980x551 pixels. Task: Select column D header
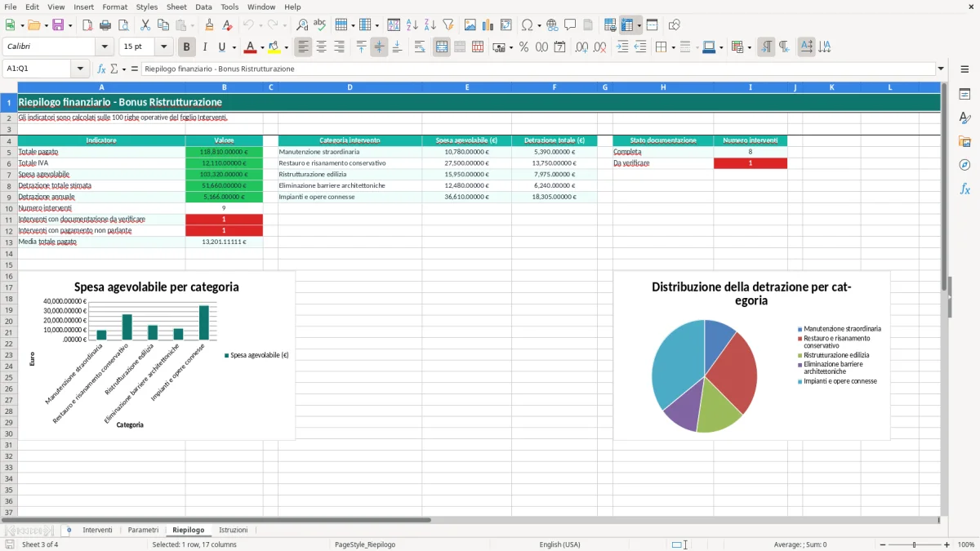point(350,87)
